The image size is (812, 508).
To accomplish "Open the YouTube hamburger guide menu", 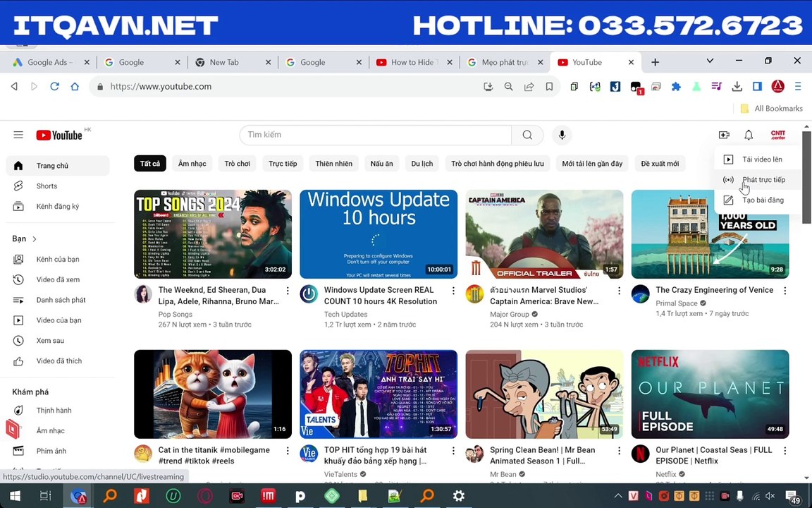I will pos(18,135).
